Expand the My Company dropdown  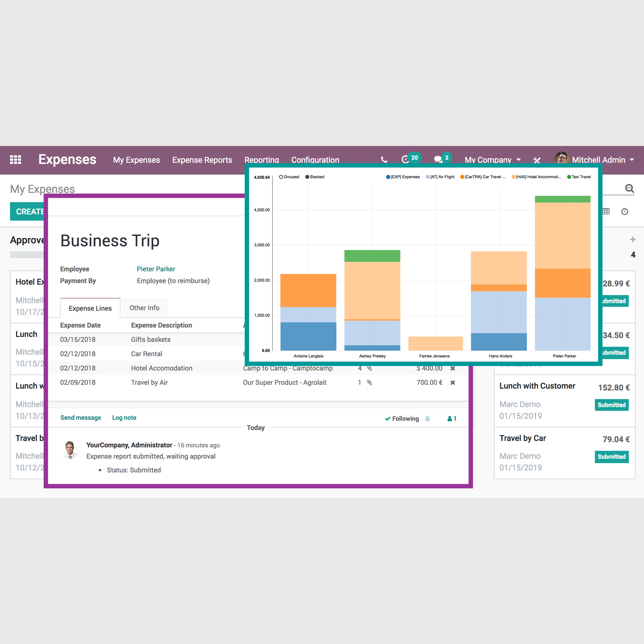492,160
